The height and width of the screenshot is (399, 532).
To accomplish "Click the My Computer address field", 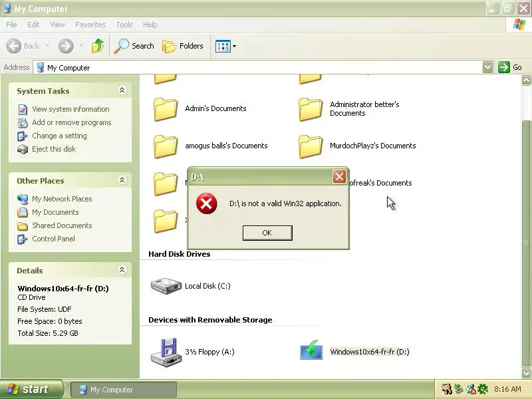I will 257,68.
